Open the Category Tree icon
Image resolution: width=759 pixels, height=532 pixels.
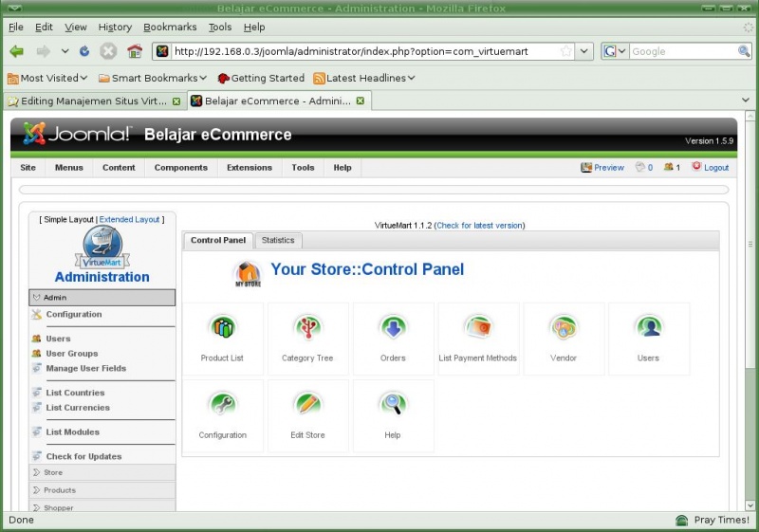(307, 328)
